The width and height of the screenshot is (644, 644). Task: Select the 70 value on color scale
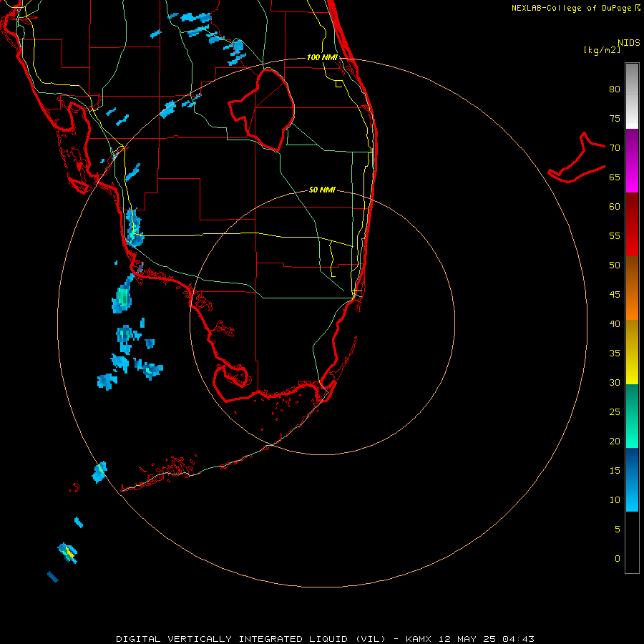615,148
